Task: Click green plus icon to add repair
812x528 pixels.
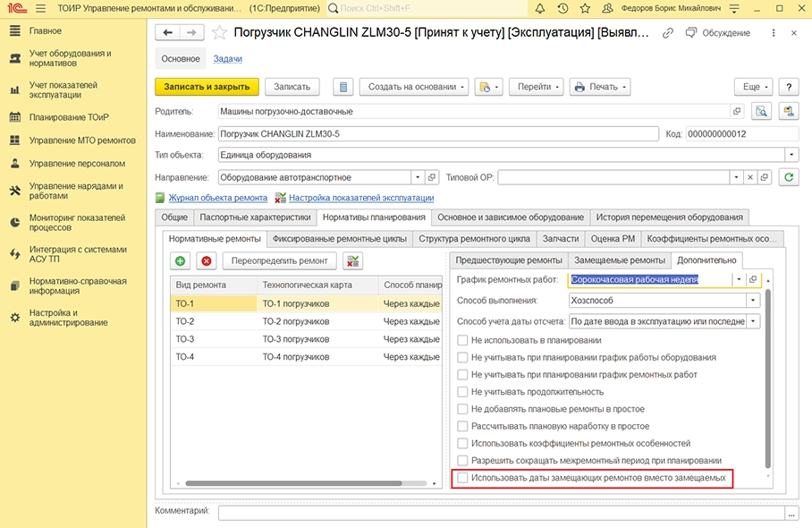Action: pyautogui.click(x=181, y=261)
